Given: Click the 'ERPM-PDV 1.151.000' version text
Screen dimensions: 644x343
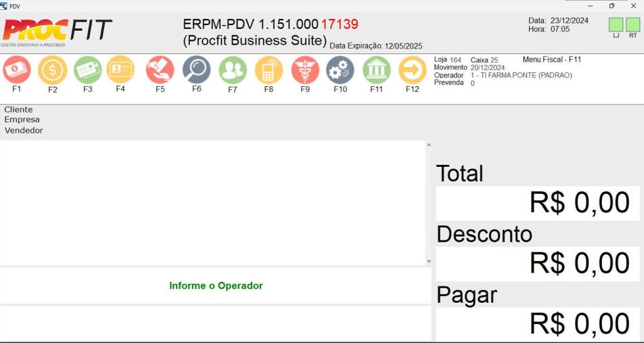Looking at the screenshot, I should [250, 25].
